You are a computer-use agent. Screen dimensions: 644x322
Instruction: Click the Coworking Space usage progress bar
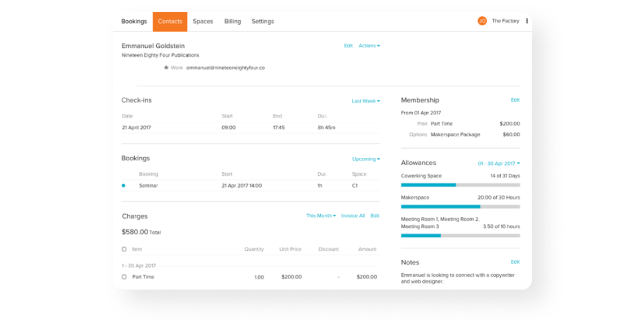(x=460, y=185)
